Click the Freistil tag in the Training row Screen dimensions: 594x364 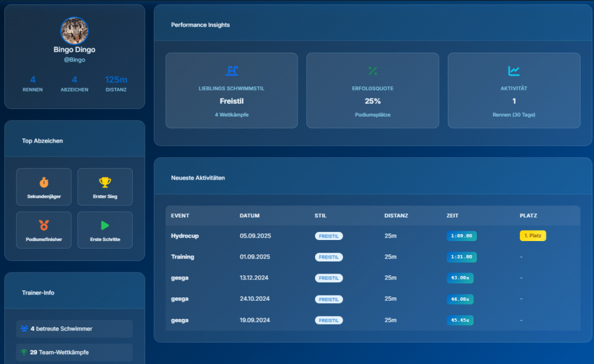[x=329, y=257]
